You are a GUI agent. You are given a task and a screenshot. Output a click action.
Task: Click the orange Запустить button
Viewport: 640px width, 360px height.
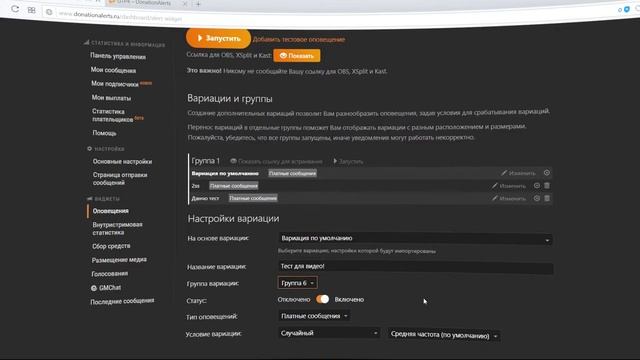pos(218,38)
